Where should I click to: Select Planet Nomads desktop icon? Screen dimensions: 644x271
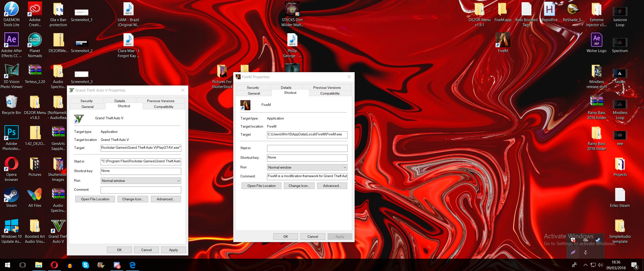point(35,45)
